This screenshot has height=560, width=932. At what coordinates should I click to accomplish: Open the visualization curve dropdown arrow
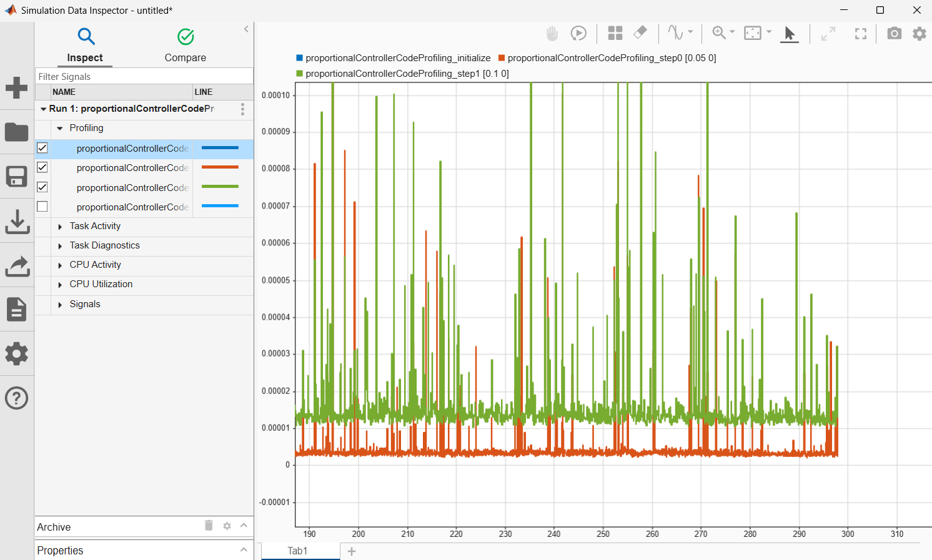coord(690,32)
